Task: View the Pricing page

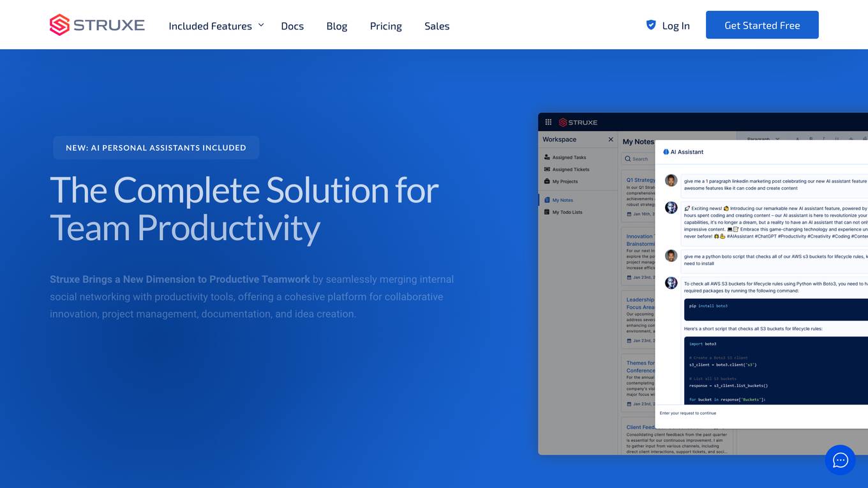Action: 385,26
